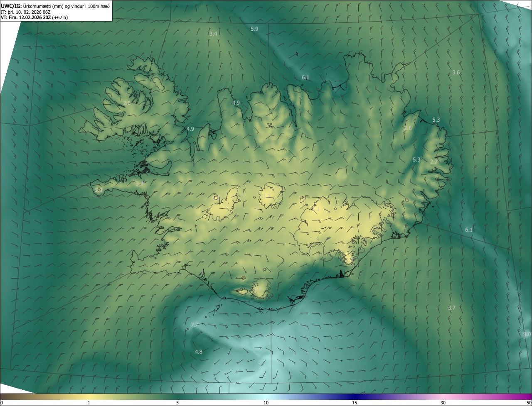Click the 3.4 value label on the map
532x406 pixels.
click(213, 34)
